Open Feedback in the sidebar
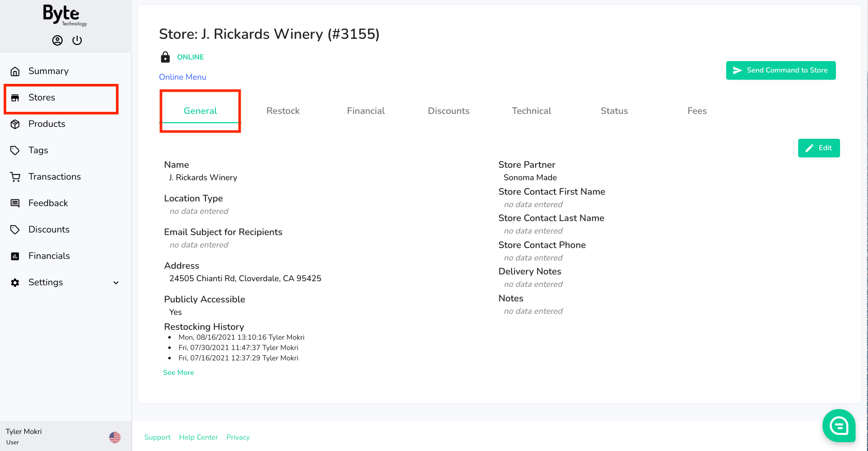This screenshot has height=451, width=868. pyautogui.click(x=48, y=203)
